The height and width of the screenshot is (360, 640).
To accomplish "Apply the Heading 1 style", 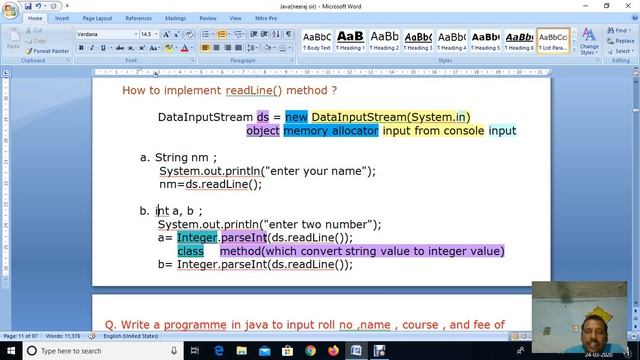I will click(x=350, y=41).
